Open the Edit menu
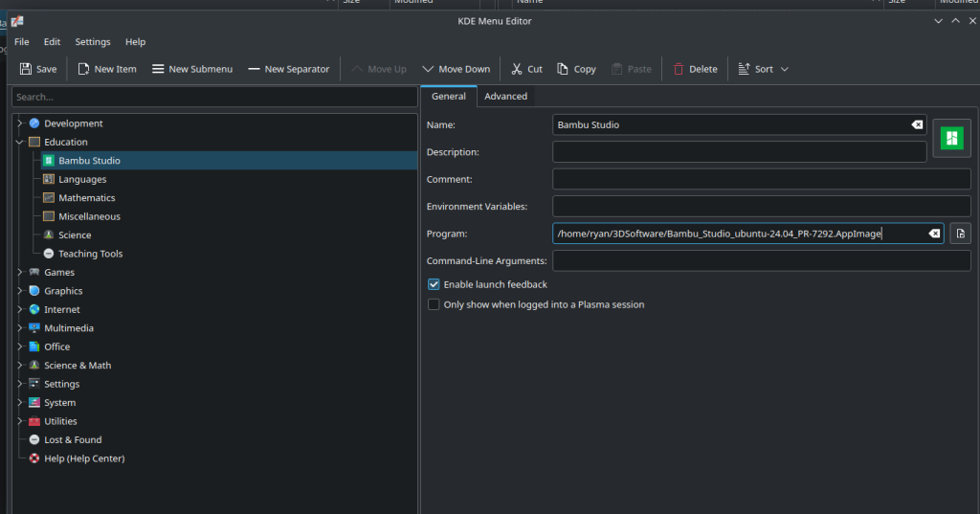 click(x=52, y=42)
